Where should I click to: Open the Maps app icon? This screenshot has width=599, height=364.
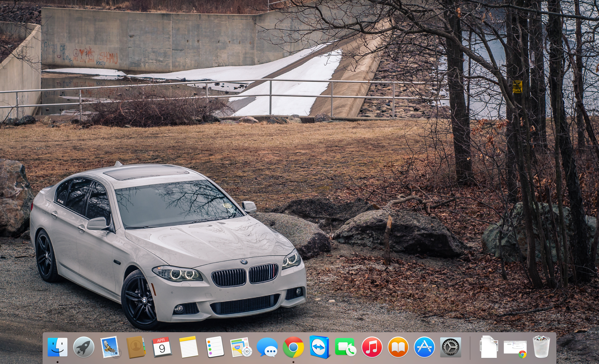(x=241, y=347)
